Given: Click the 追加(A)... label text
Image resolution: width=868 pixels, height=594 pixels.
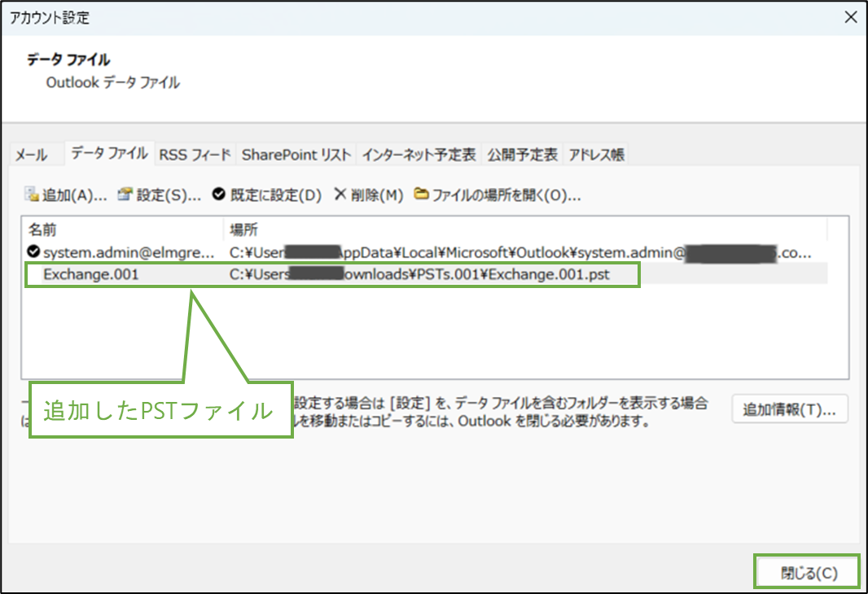Looking at the screenshot, I should 75,195.
